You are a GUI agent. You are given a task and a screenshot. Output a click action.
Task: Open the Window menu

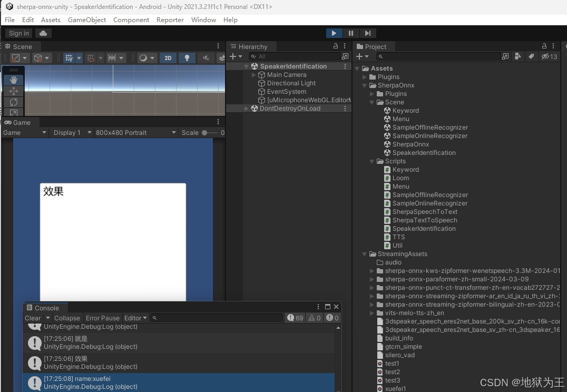(x=203, y=20)
